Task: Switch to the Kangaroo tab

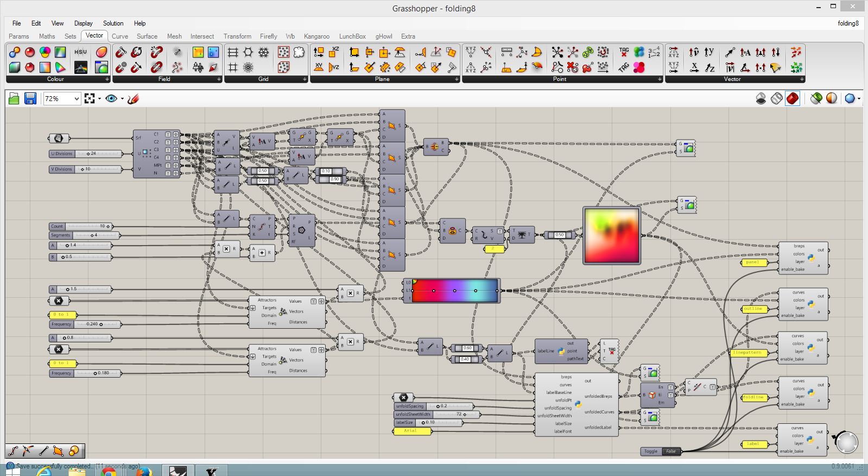Action: 316,36
